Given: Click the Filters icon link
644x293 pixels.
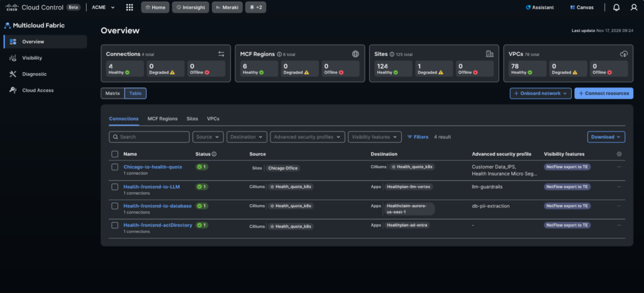Looking at the screenshot, I should point(418,137).
